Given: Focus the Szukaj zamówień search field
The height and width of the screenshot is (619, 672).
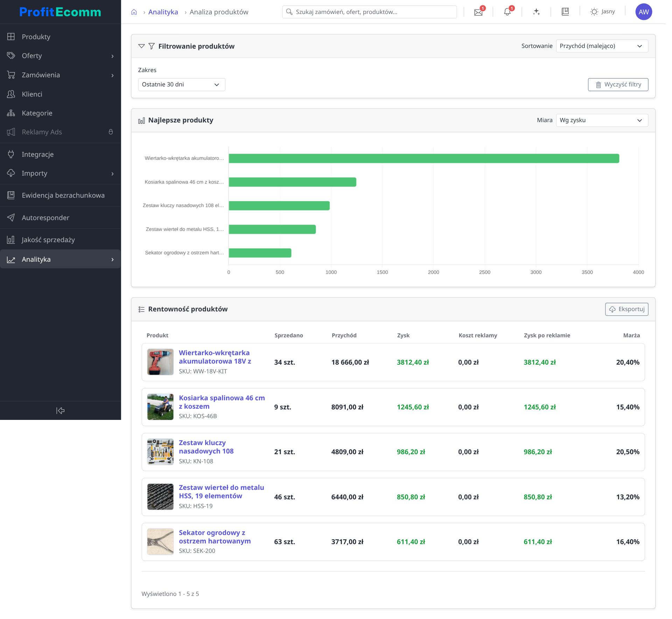Looking at the screenshot, I should 369,12.
